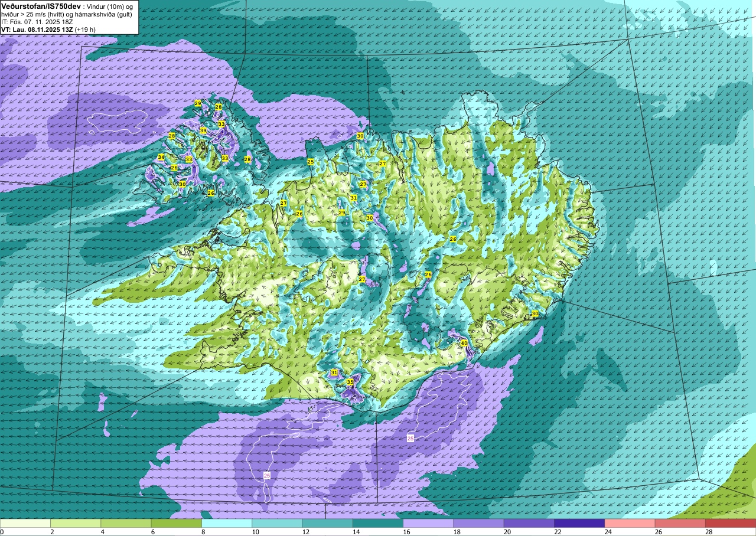Click the 0–2 m/s pale yellow legend swatch
756x536 pixels.
coord(25,523)
